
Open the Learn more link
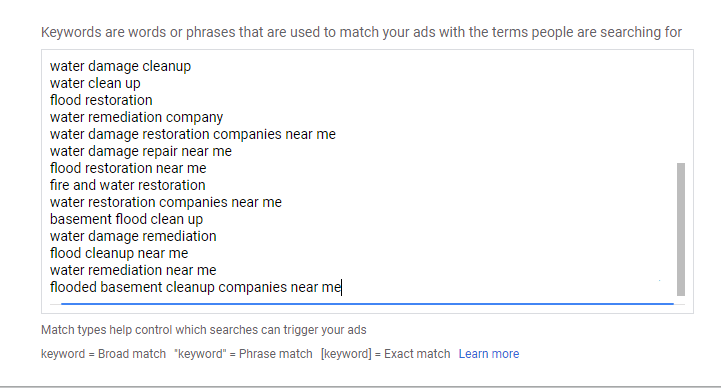click(489, 354)
